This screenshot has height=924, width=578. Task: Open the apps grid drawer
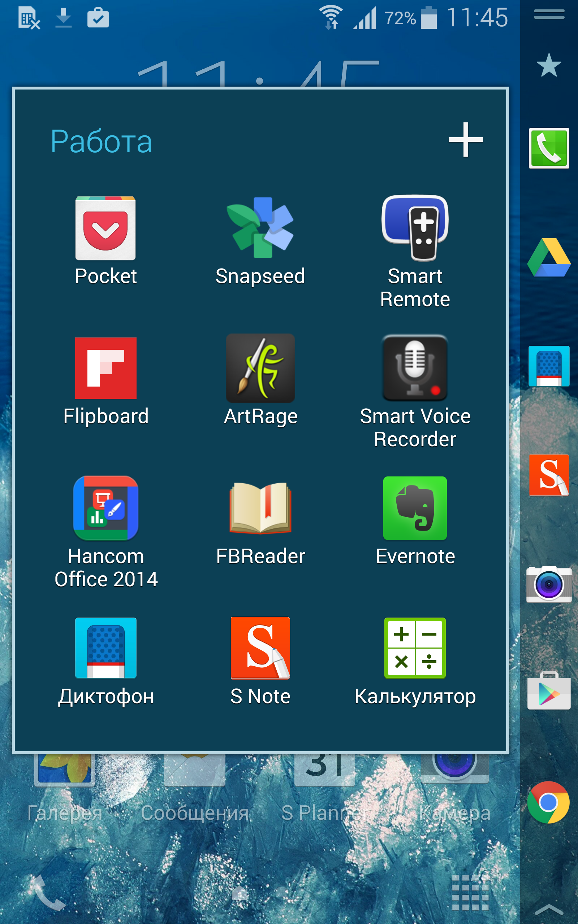(x=471, y=893)
